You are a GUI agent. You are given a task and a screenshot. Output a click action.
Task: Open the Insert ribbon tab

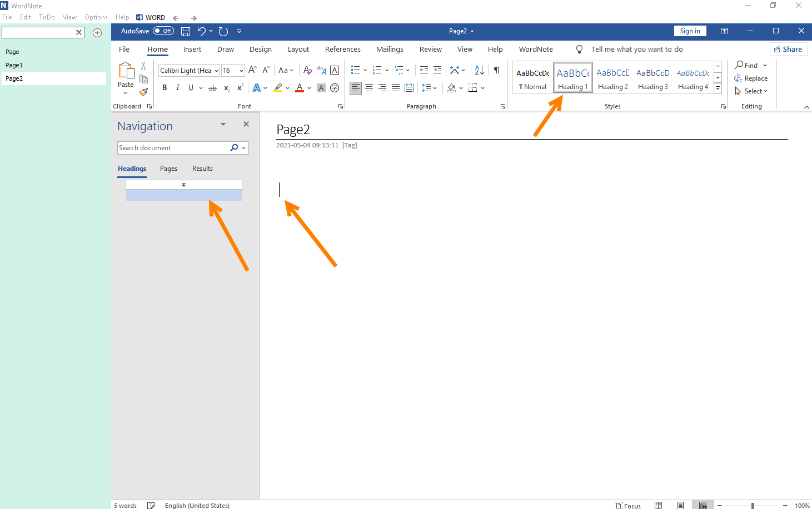point(192,50)
